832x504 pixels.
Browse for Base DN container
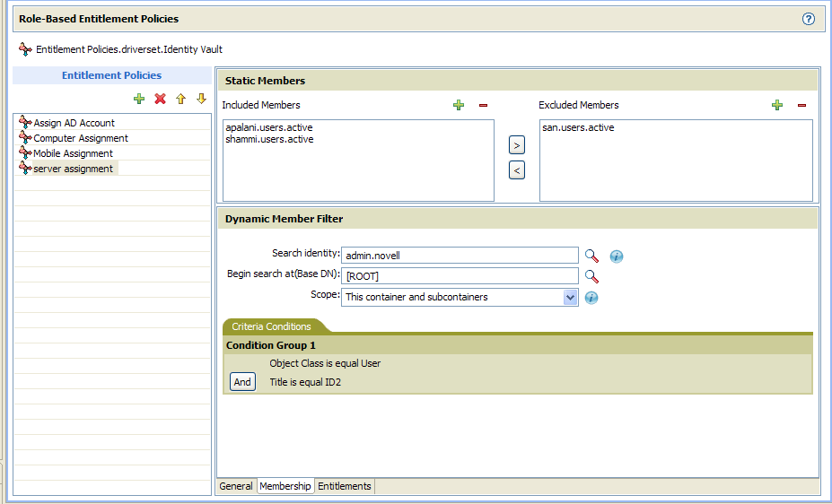591,276
